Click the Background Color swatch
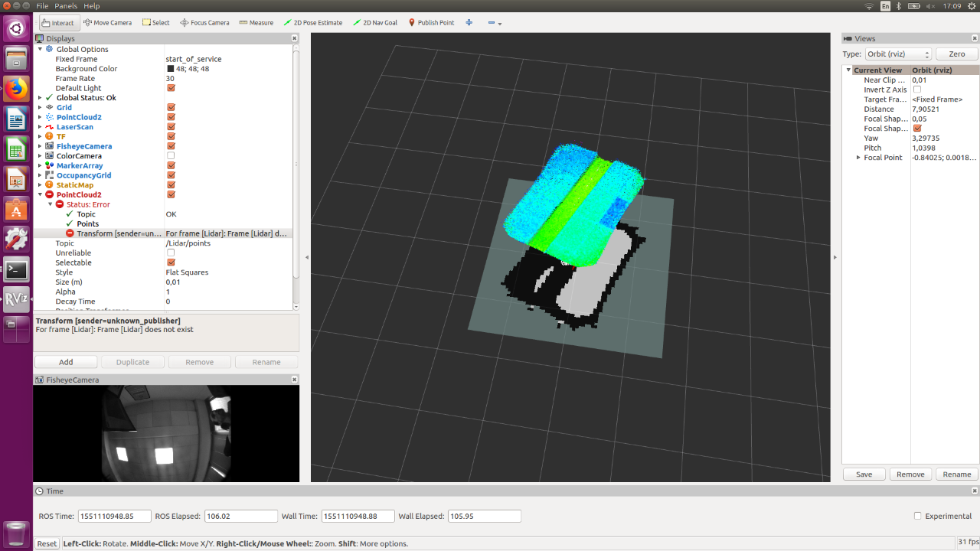This screenshot has width=980, height=551. (x=171, y=69)
